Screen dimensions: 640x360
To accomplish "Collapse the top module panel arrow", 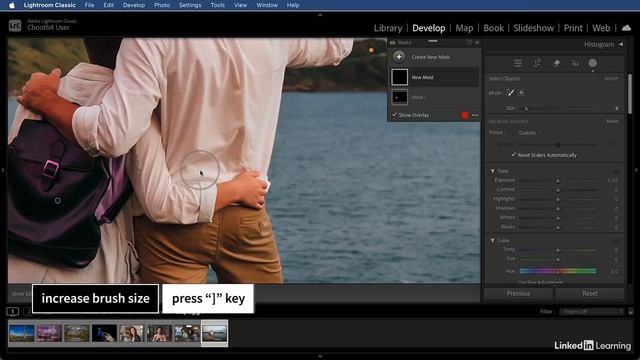I will 320,15.
